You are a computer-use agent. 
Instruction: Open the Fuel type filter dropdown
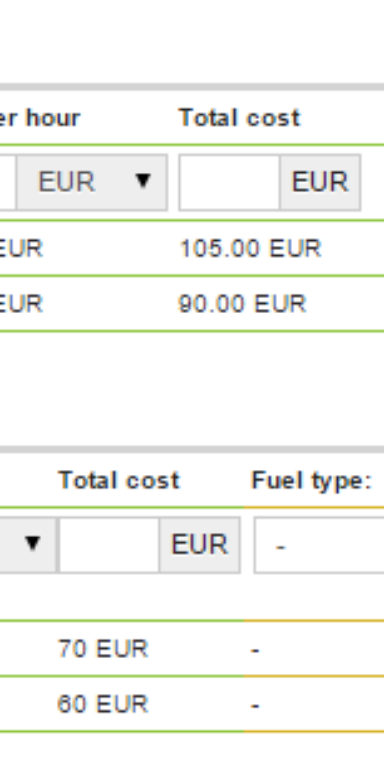319,545
